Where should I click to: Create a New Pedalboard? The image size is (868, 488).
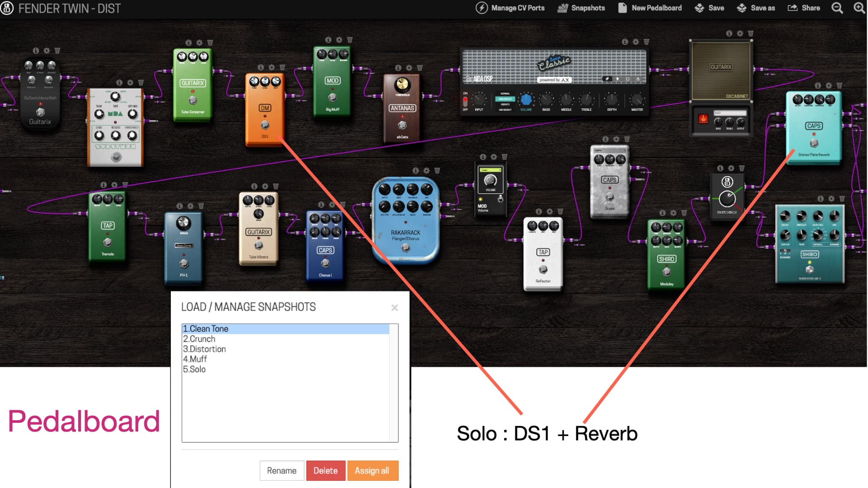(650, 8)
